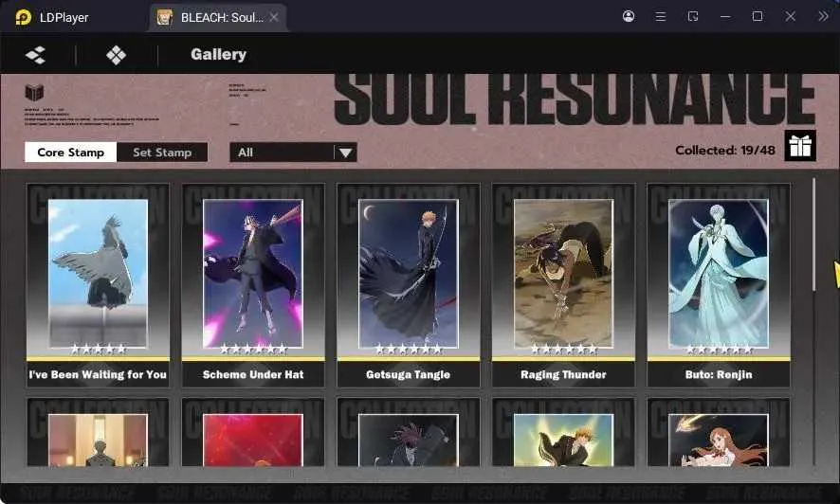The height and width of the screenshot is (504, 840).
Task: Open the four-diamond home menu icon
Action: (x=117, y=55)
